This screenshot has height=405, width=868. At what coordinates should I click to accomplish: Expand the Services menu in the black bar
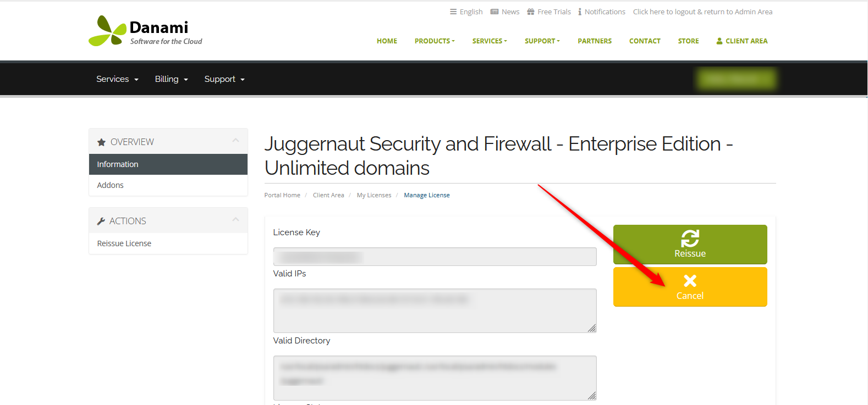coord(117,79)
